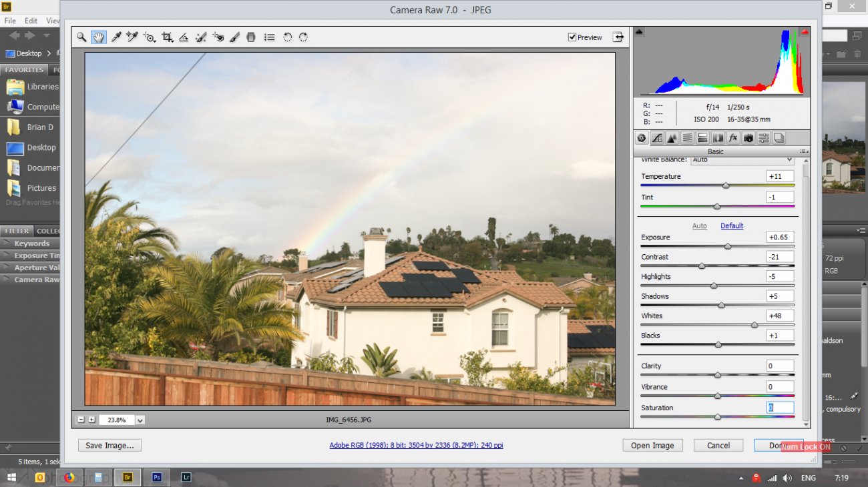Open the zoom level dropdown at 23.8%

click(140, 420)
